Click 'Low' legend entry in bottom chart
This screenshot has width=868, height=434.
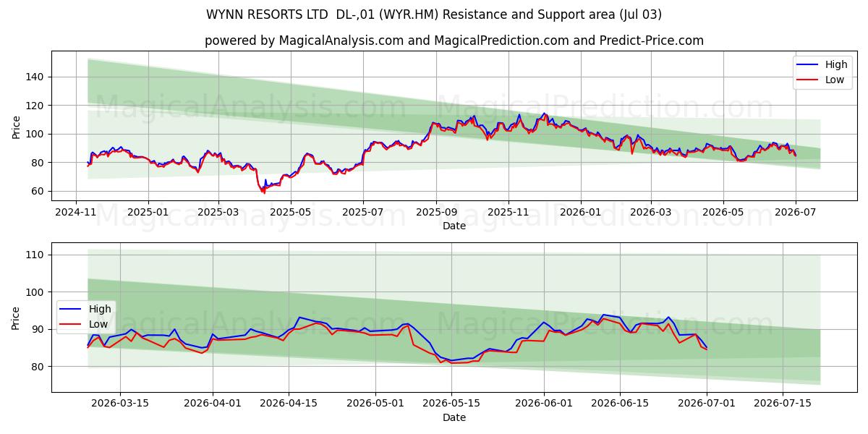98,324
